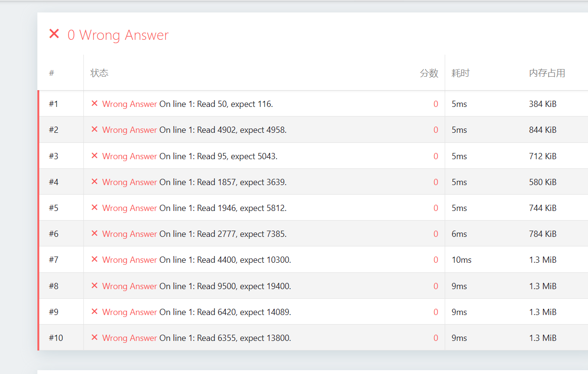Click the X icon in test case #5 row
The height and width of the screenshot is (374, 588).
tap(94, 208)
